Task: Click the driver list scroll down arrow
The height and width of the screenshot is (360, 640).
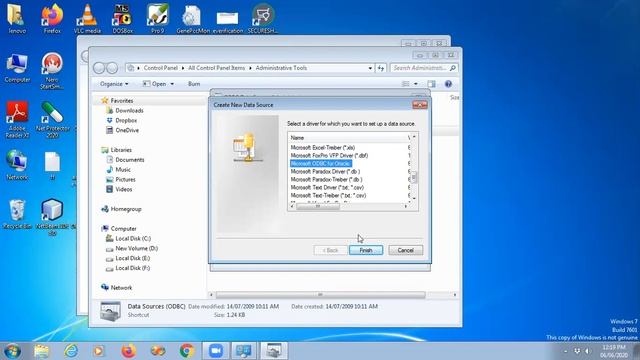Action: [414, 199]
